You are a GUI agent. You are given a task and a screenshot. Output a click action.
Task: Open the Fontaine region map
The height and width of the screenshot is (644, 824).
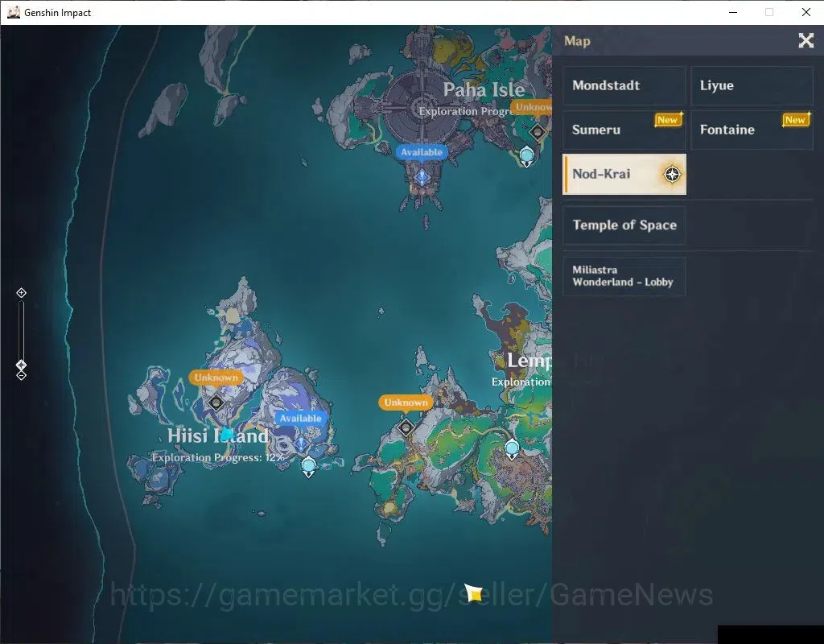(752, 130)
